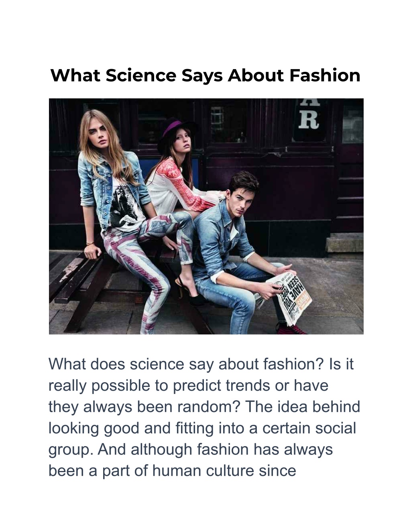Click the stone steps at photo's right
The width and height of the screenshot is (411, 532).
[345, 243]
